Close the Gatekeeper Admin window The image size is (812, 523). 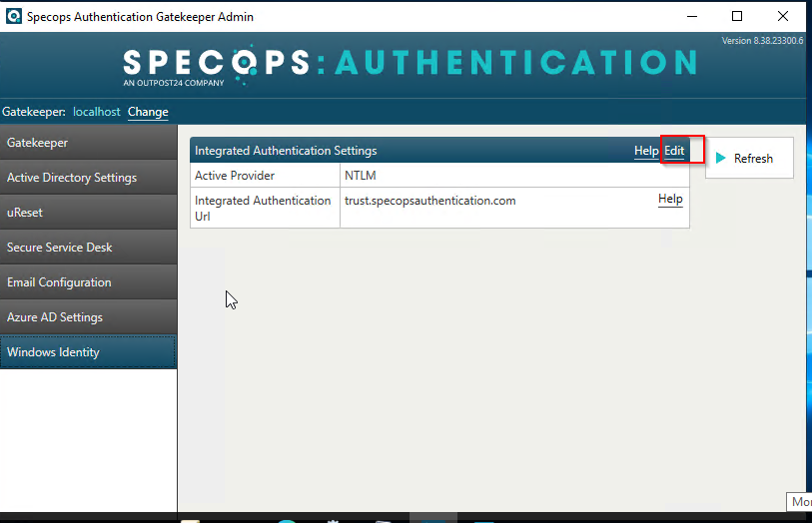[783, 16]
